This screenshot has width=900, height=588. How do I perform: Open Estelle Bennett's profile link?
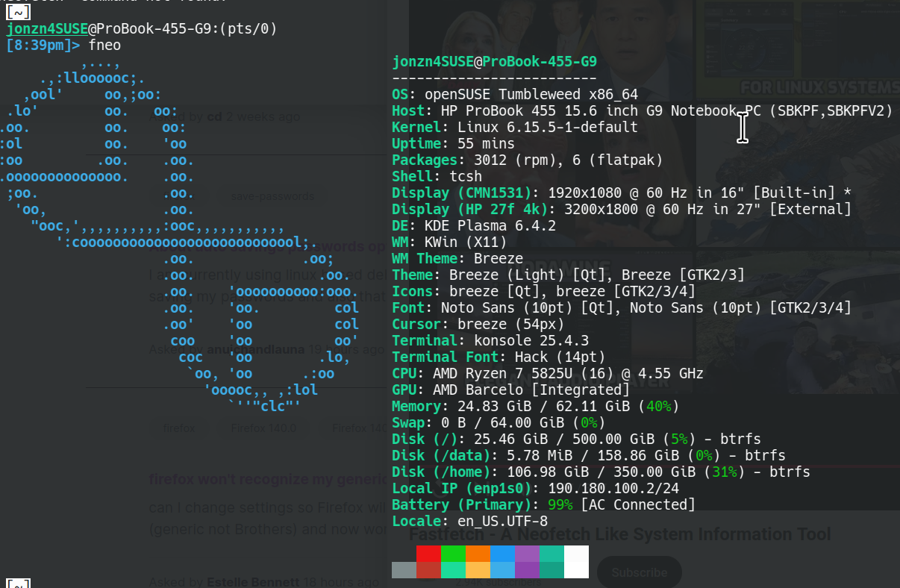252,582
